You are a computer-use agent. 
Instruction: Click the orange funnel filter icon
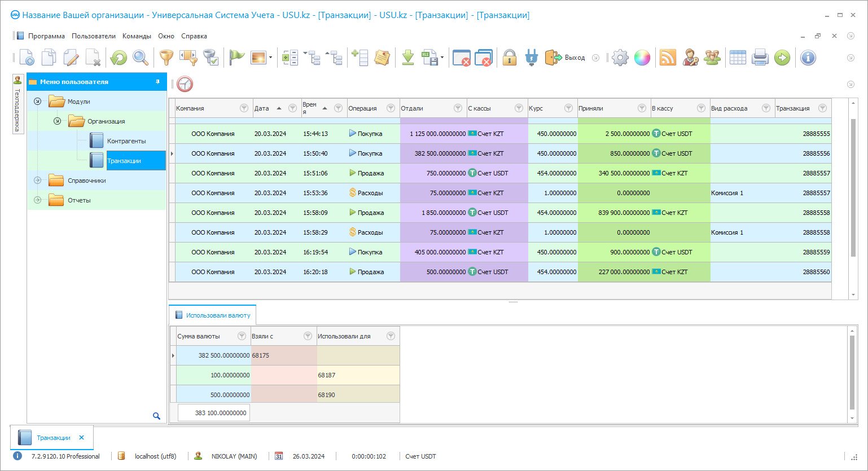pos(166,58)
